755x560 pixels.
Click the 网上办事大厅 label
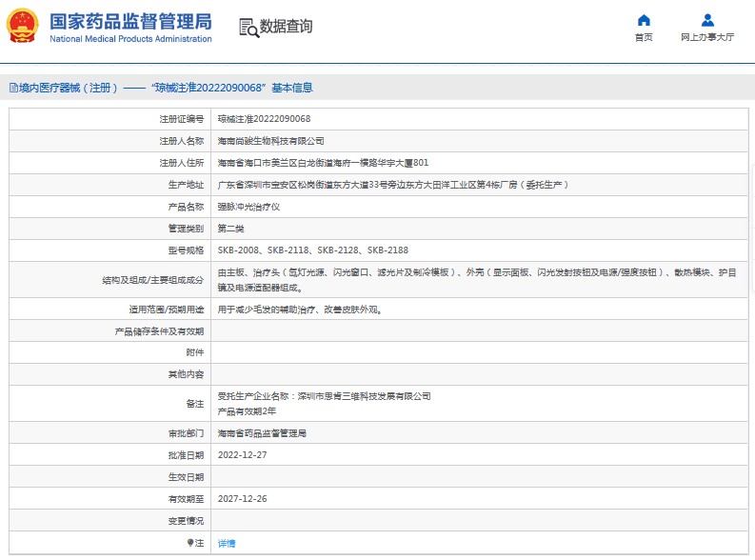coord(707,37)
